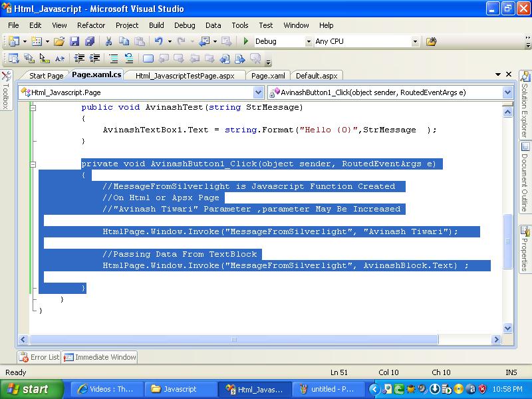Viewport: 532px width, 399px height.
Task: Move to previous bookmark in document
Action: click(x=164, y=59)
